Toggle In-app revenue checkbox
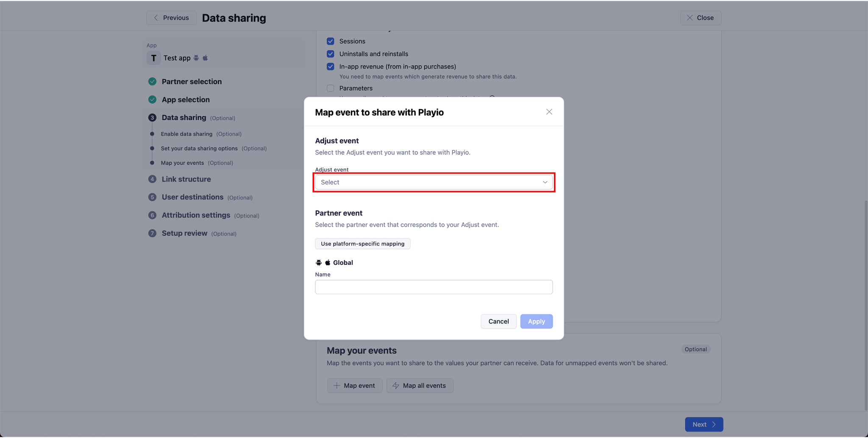Screen dimensions: 868x438 331,67
